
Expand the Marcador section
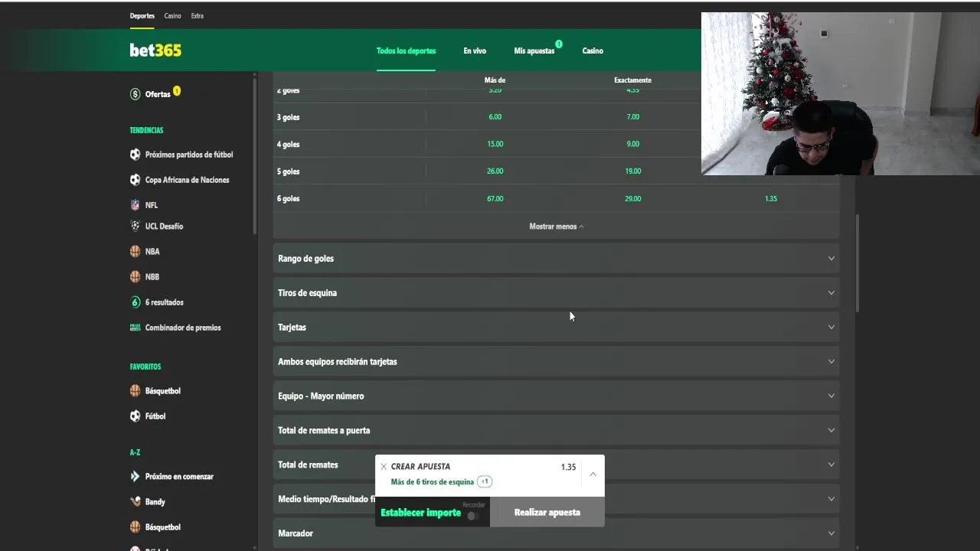click(557, 533)
